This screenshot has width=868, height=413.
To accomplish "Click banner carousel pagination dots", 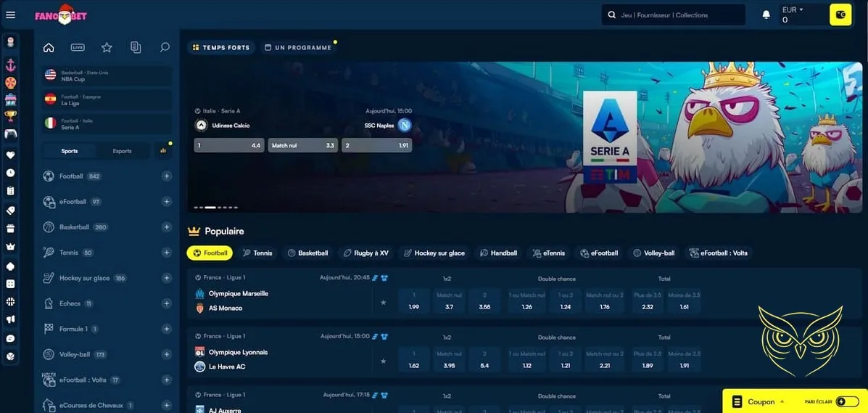I will click(x=216, y=208).
